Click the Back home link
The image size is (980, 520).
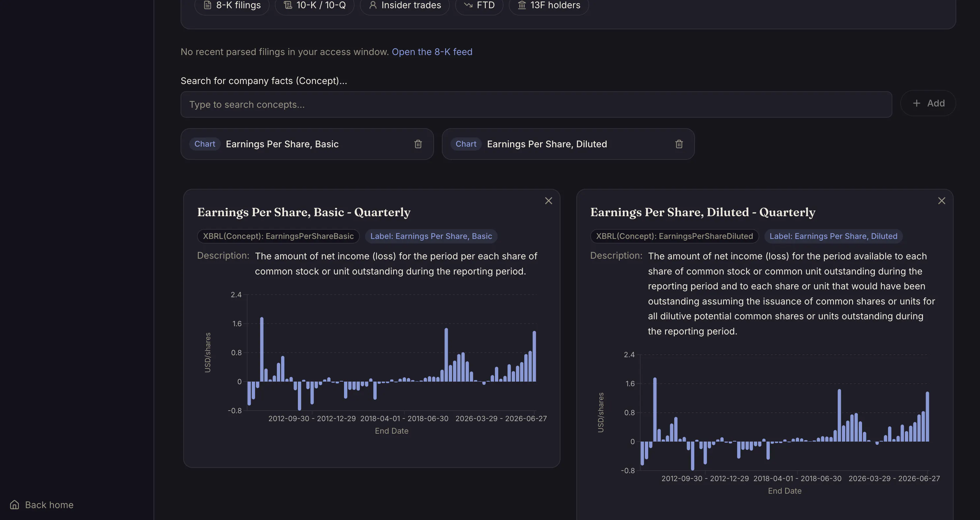point(42,505)
